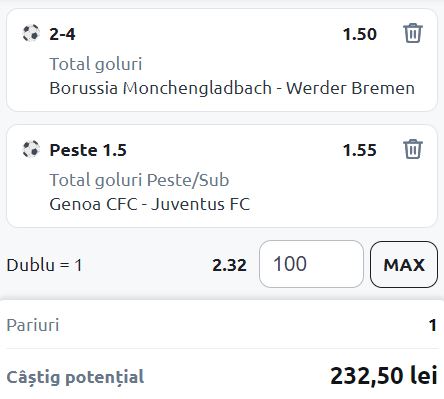Screen dimensions: 444x399
Task: Click the Pariuri row label
Action: pos(33,325)
